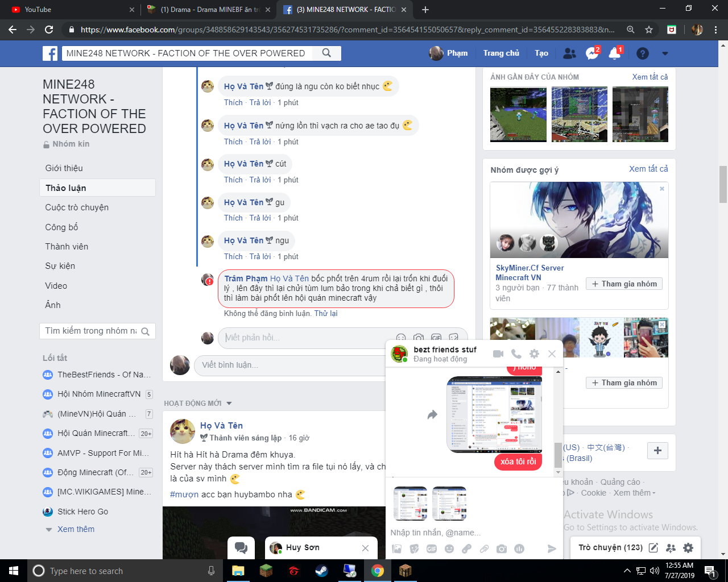Open Hội Nhóm MinecraftVN shortcut
This screenshot has width=728, height=582.
pos(99,394)
